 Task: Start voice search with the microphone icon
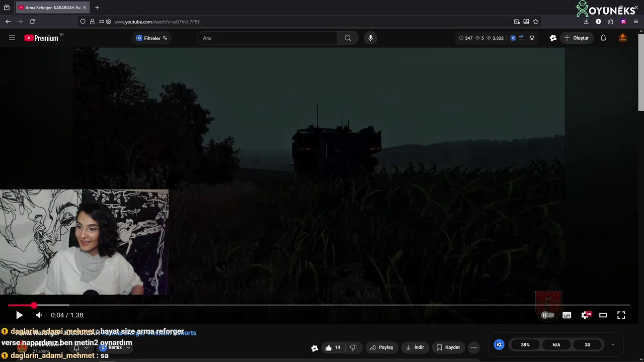tap(370, 38)
